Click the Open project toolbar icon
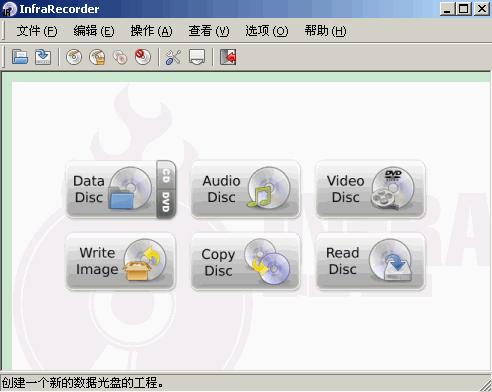 pos(20,57)
